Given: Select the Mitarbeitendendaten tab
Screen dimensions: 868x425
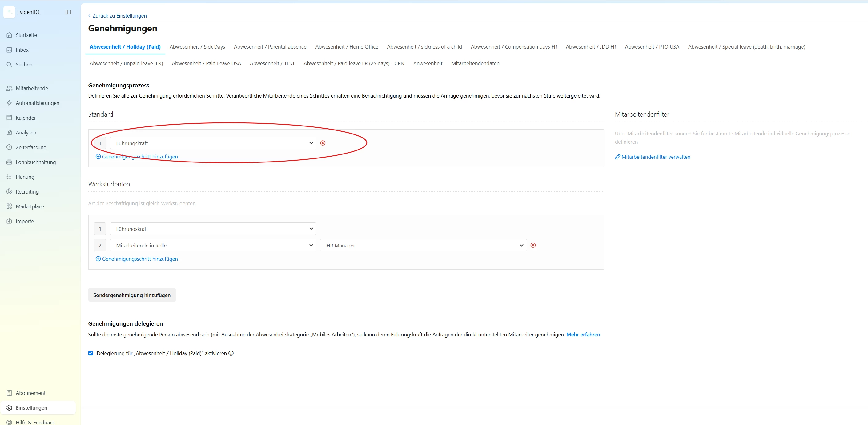Looking at the screenshot, I should (475, 63).
